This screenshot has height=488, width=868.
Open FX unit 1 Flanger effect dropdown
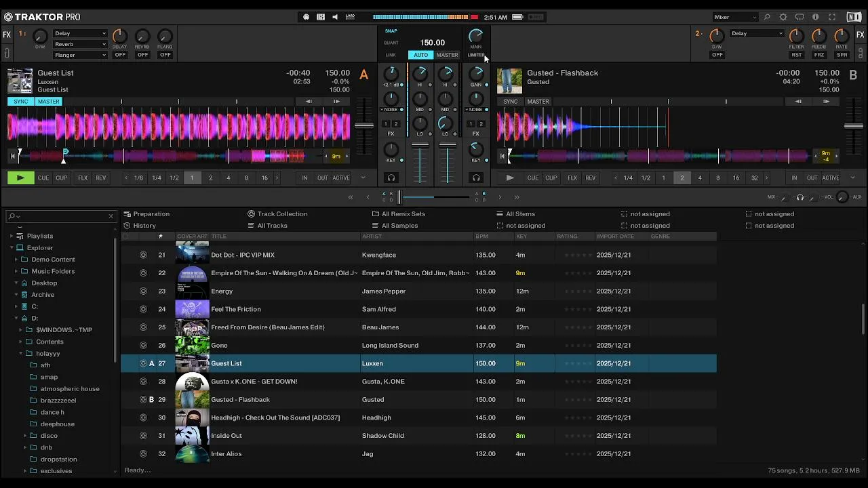pos(80,55)
